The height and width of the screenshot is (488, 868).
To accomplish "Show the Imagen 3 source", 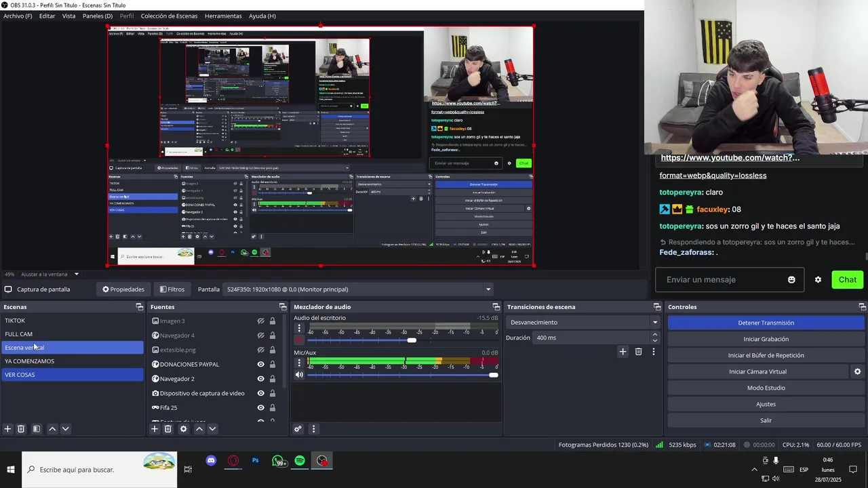I will coord(260,321).
